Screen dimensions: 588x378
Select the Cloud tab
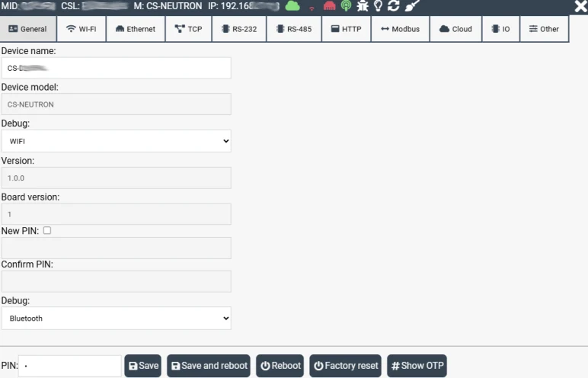coord(455,29)
